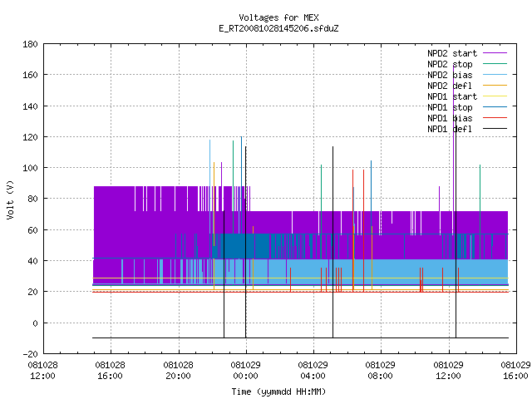Click the dark blue NPD1 stop legend line
The width and height of the screenshot is (532, 399).
click(x=495, y=107)
